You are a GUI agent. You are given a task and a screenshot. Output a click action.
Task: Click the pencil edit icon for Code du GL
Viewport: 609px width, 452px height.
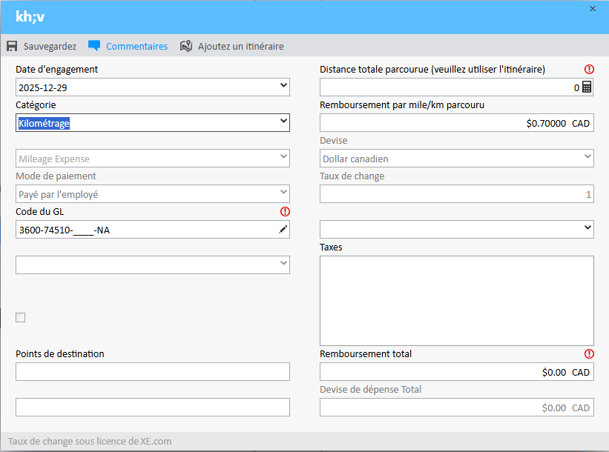pyautogui.click(x=283, y=230)
